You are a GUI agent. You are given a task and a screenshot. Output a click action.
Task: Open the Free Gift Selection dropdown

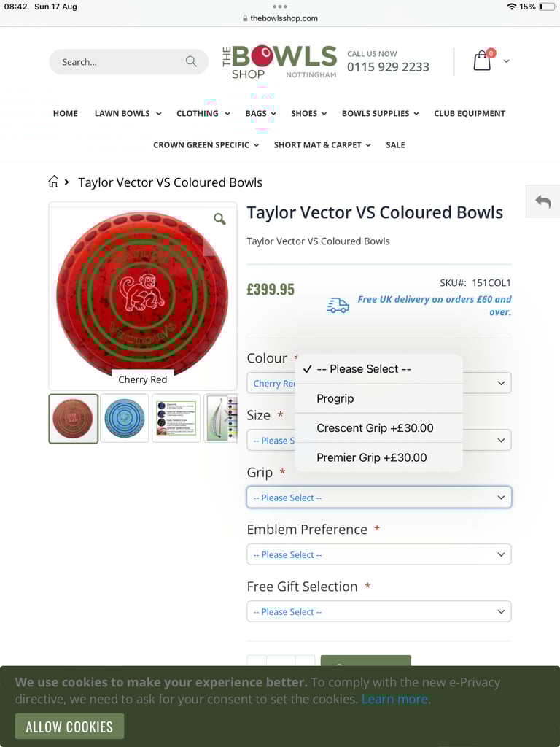pos(379,612)
